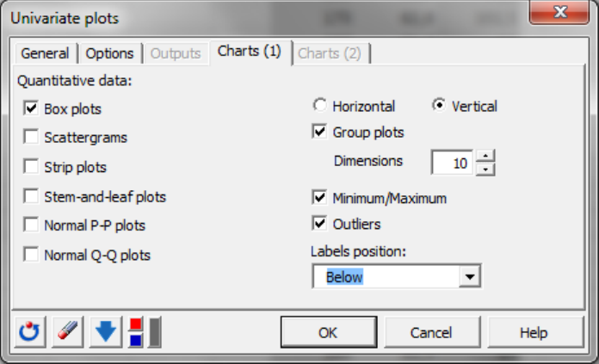
Task: Open the Labels position dropdown arrow
Action: 470,276
